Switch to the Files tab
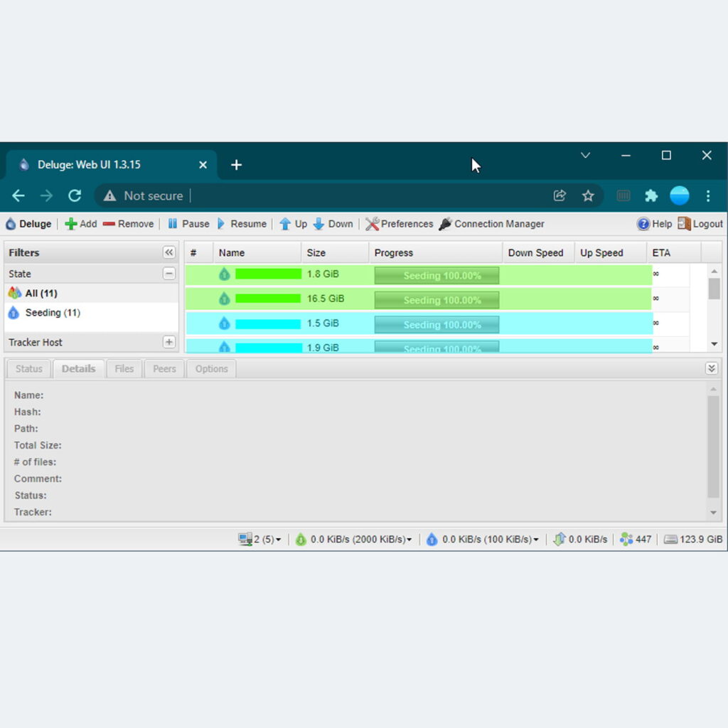The image size is (728, 728). coord(124,369)
